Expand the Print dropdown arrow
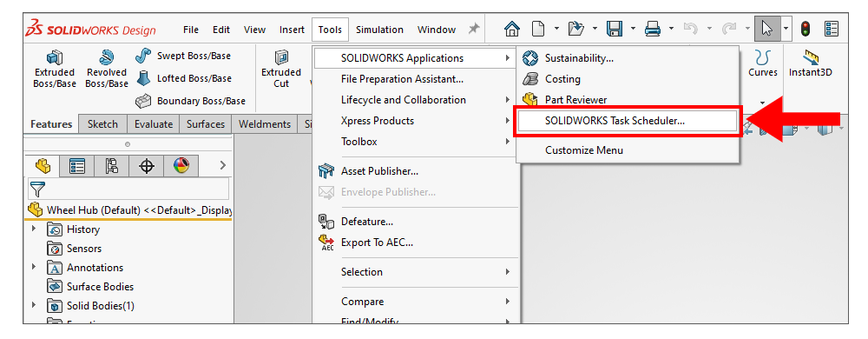The width and height of the screenshot is (868, 339). coord(672,29)
